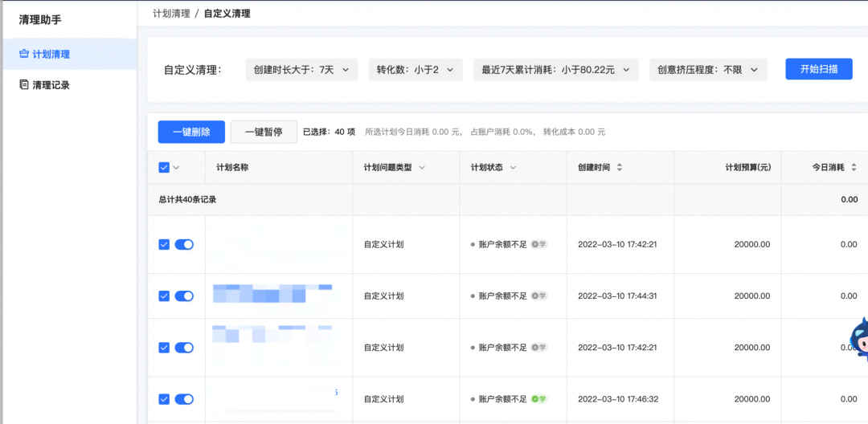The image size is (868, 424).
Task: Click the document icon beside 清理记录
Action: [x=24, y=85]
